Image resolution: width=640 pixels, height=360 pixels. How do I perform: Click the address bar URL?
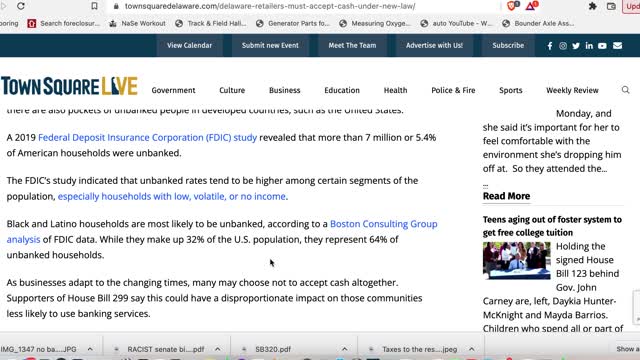(x=270, y=6)
